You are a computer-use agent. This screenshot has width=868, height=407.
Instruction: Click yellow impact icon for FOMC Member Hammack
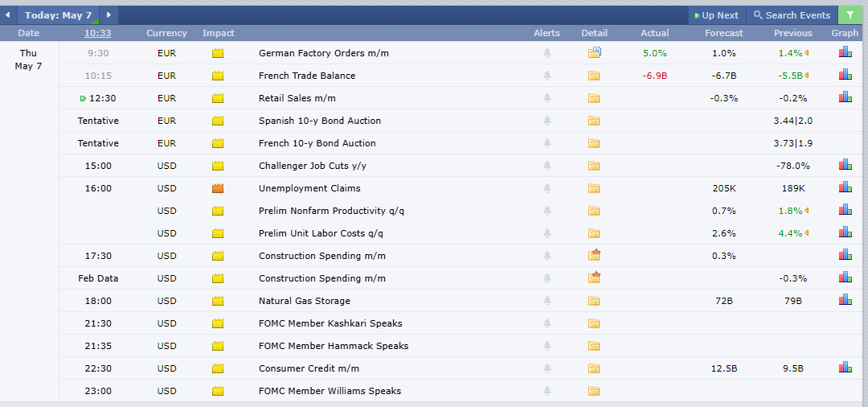point(218,346)
